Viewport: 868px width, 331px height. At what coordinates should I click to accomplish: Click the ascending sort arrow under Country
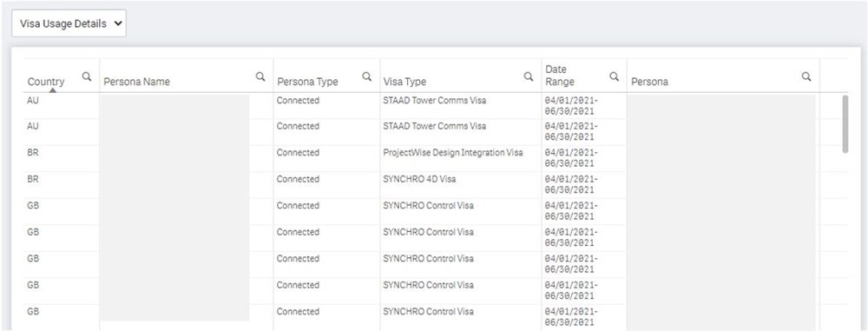click(51, 89)
